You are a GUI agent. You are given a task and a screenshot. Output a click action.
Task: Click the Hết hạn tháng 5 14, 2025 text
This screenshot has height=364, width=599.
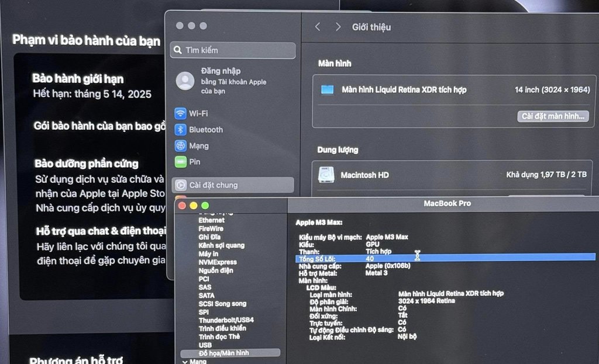click(x=92, y=94)
